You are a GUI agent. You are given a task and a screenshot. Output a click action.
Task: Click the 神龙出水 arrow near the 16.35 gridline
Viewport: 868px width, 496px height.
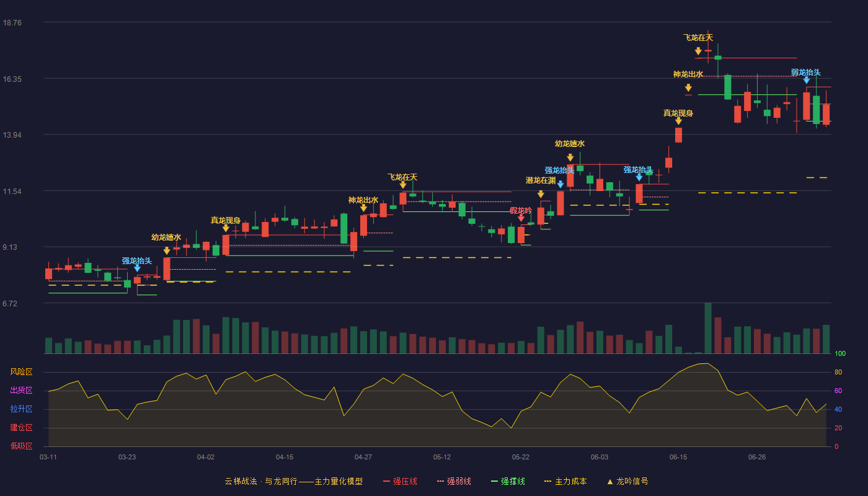point(688,88)
